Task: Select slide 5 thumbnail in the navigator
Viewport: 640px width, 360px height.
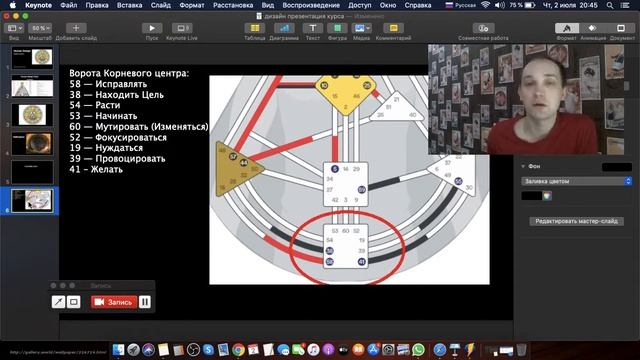Action: point(32,172)
